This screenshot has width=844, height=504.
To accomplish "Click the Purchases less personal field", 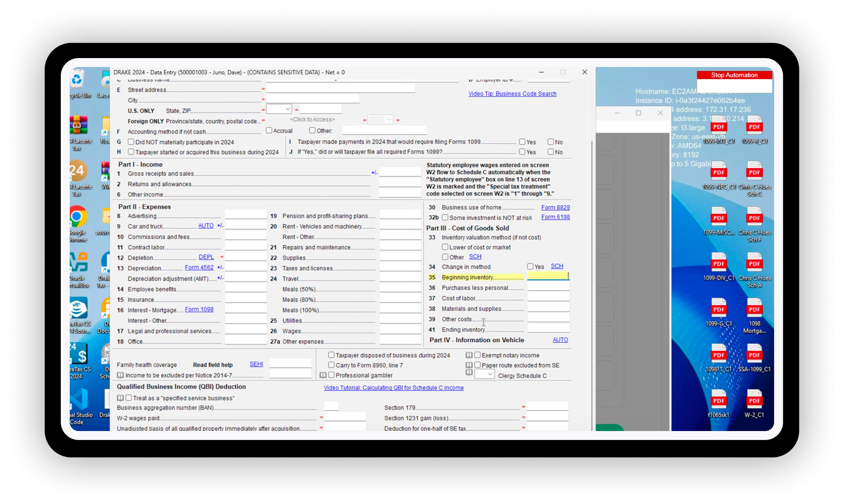I will [548, 286].
